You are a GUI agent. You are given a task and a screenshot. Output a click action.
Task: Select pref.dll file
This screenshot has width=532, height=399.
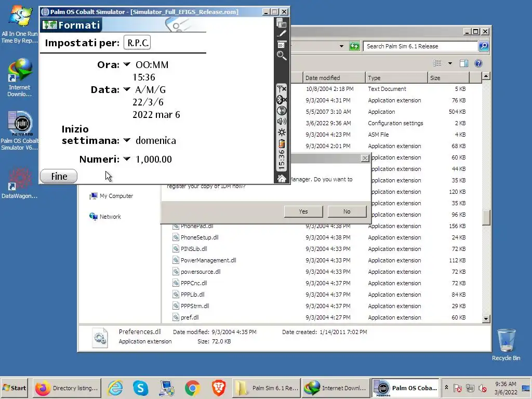pyautogui.click(x=185, y=317)
